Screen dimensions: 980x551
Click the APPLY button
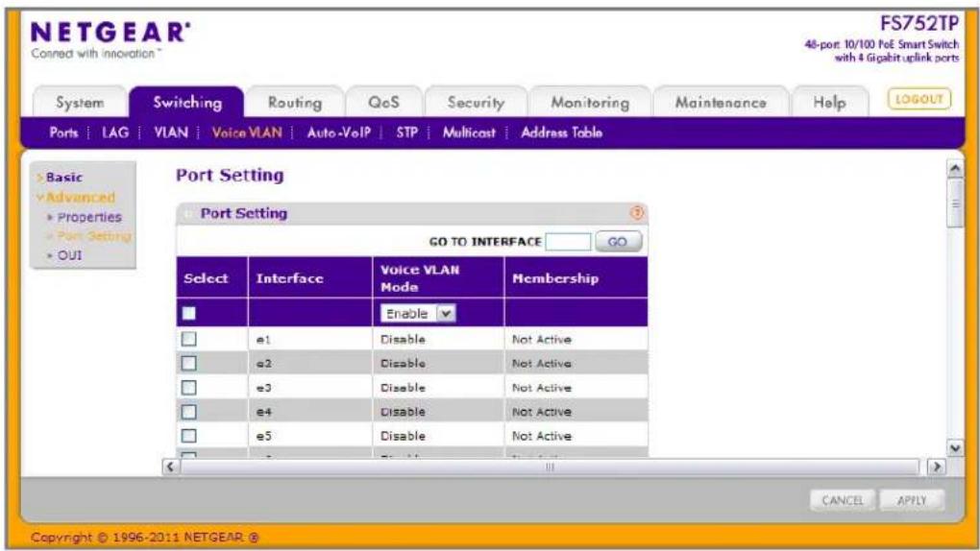click(912, 500)
